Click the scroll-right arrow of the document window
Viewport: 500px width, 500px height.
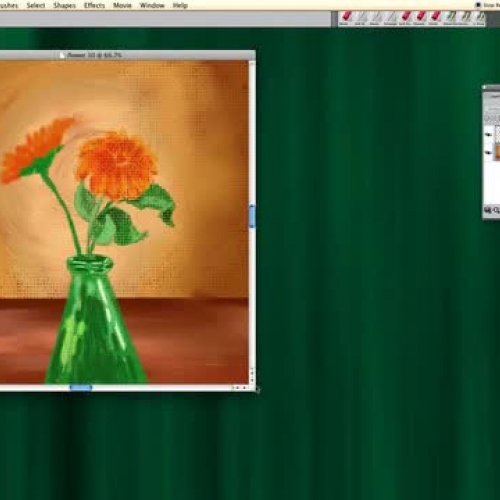coord(245,388)
